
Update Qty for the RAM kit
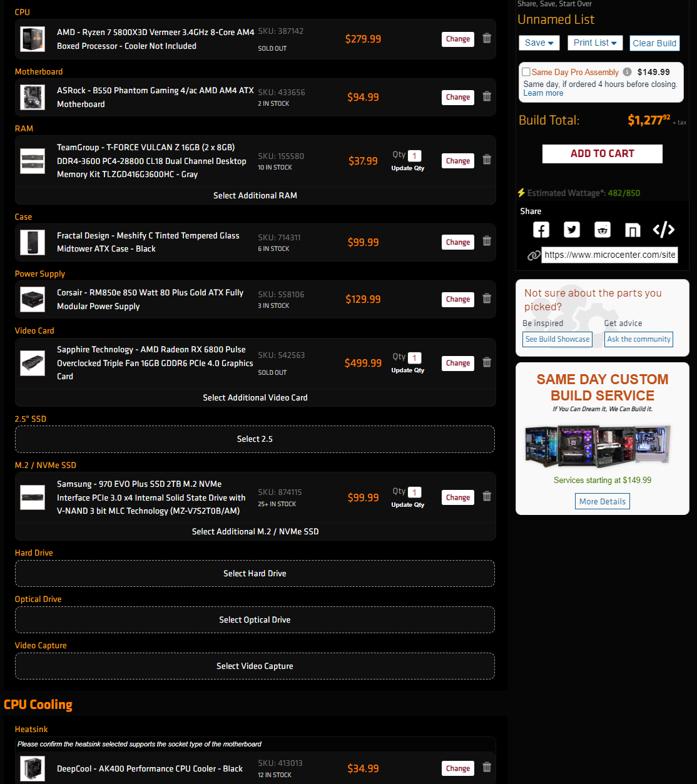point(408,168)
